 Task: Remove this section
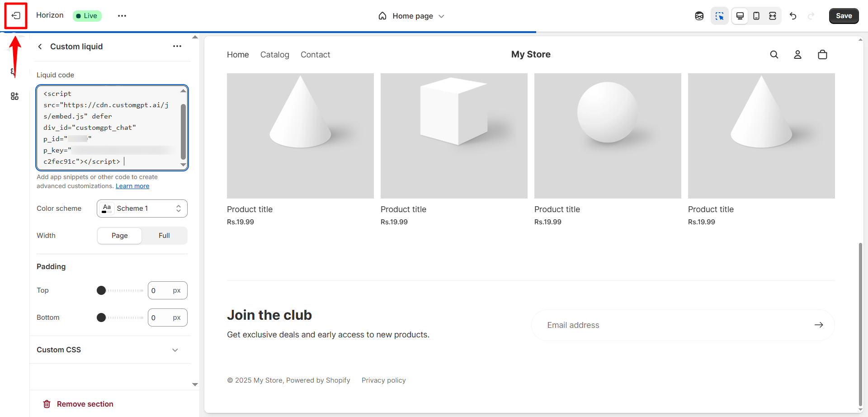tap(78, 404)
